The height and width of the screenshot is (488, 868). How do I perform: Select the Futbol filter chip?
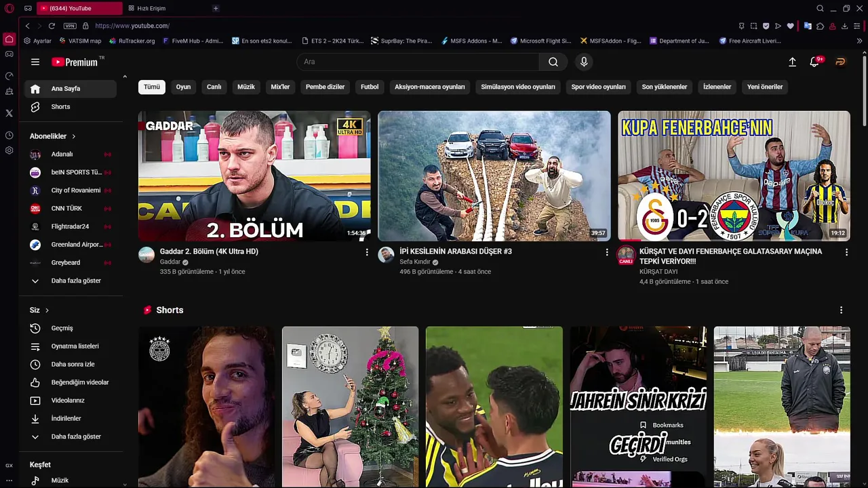pos(370,87)
